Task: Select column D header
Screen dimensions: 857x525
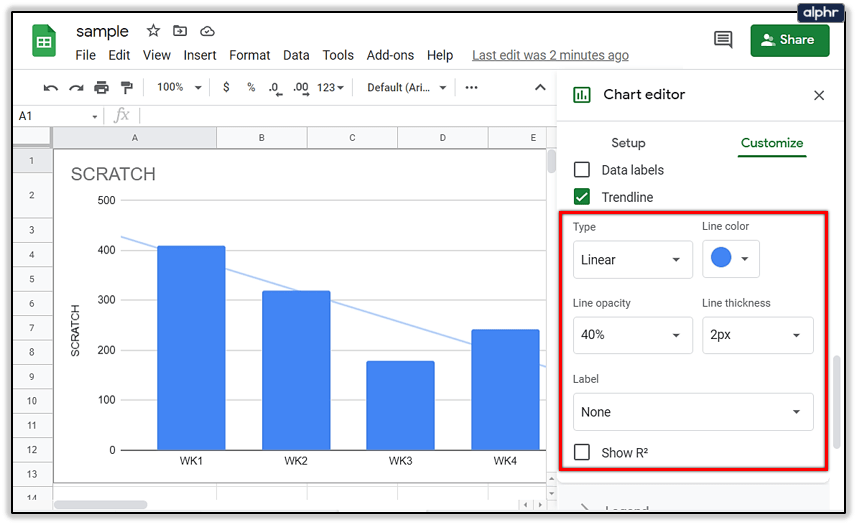Action: tap(443, 138)
